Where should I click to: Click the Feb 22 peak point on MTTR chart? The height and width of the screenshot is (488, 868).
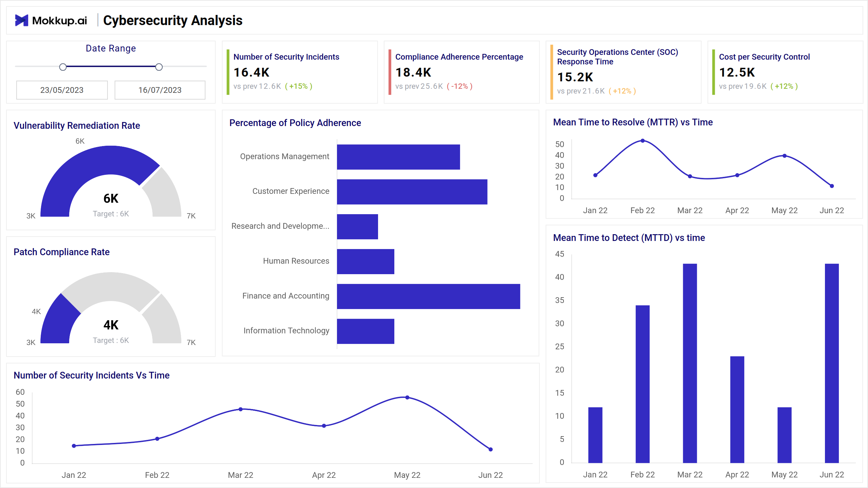point(643,141)
